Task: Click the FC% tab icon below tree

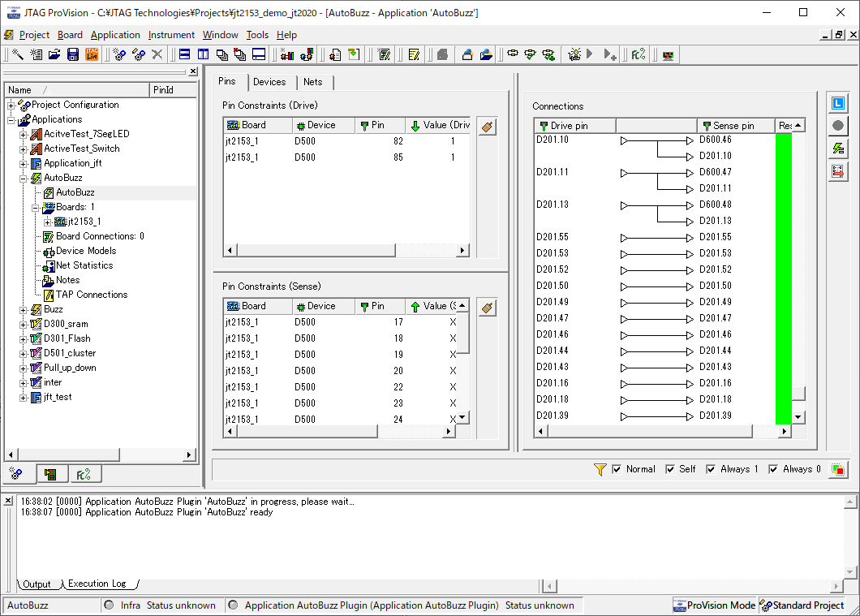Action: tap(84, 474)
